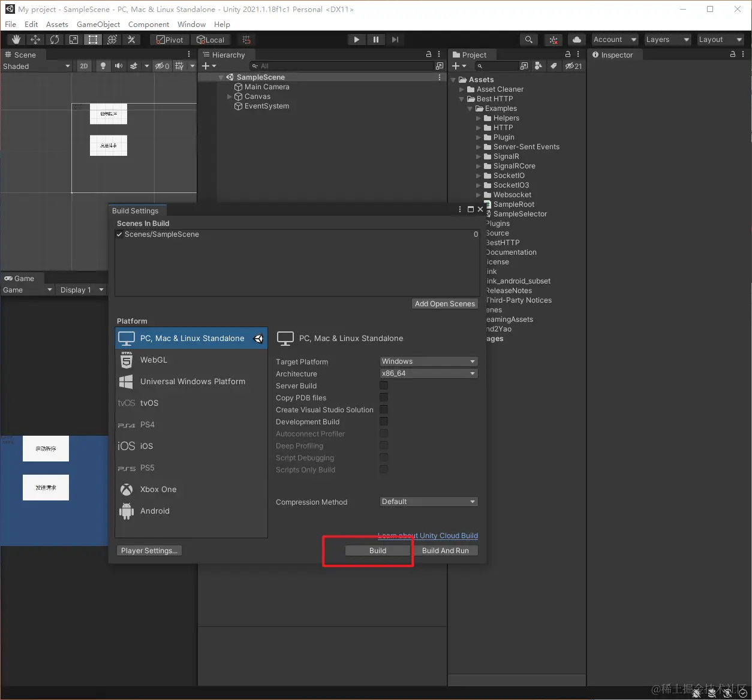Toggle scene lighting bulb icon
752x700 pixels.
click(x=103, y=67)
